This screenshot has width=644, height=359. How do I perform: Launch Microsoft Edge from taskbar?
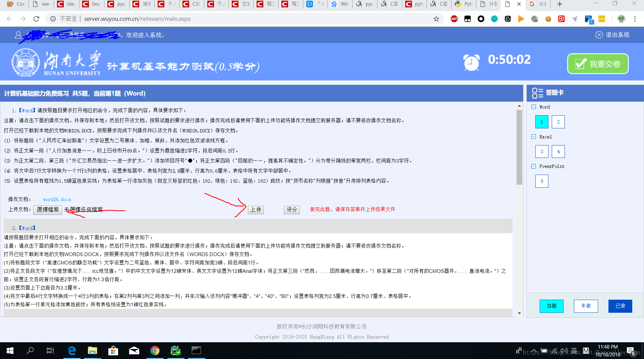coord(72,351)
